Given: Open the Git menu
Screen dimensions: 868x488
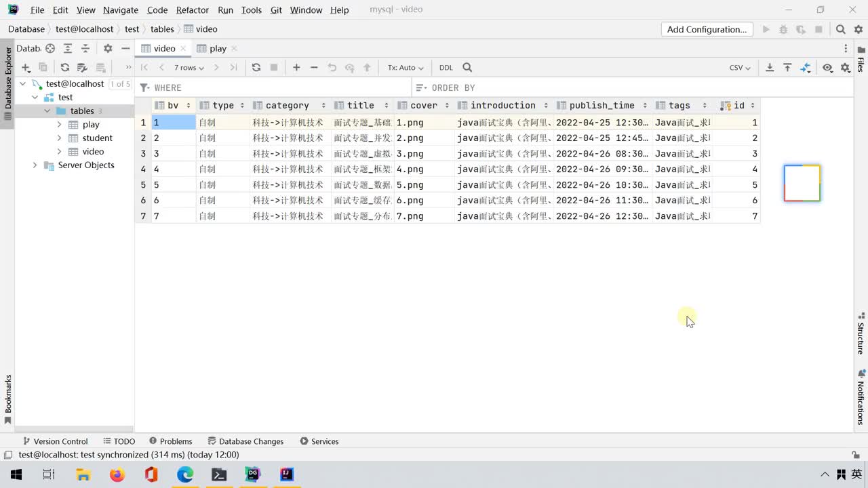Looking at the screenshot, I should (x=276, y=10).
